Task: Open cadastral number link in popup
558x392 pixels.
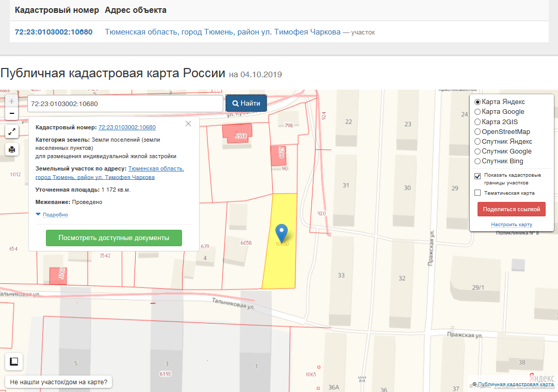Action: pos(127,127)
